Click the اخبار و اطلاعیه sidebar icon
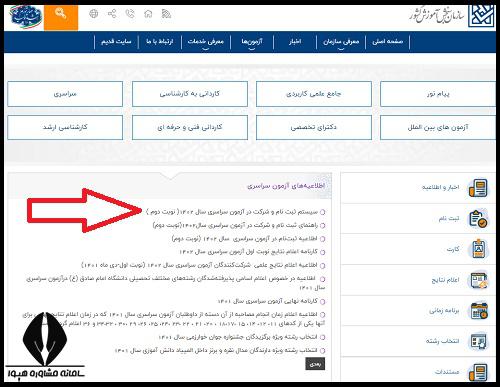 pos(478,188)
